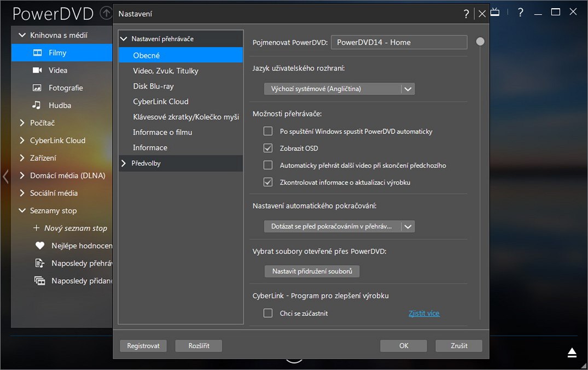Click the Filmy film-strip icon in sidebar

[37, 53]
